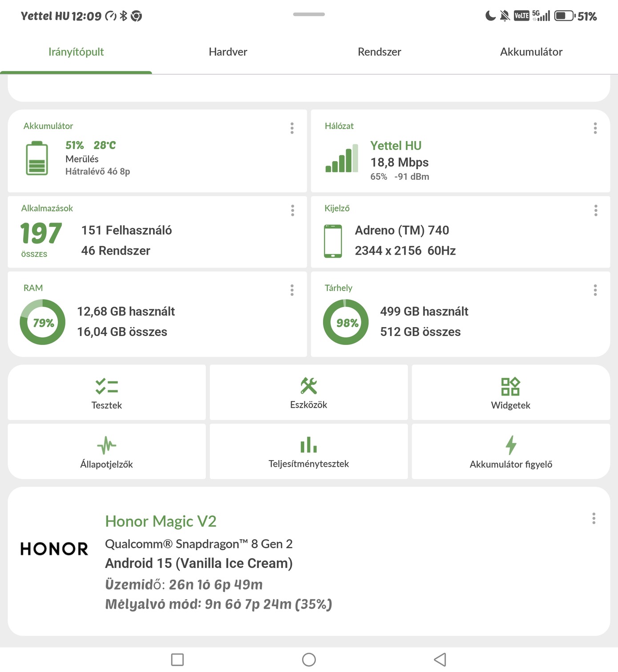Screen dimensions: 618x672
Task: Tap the Mélyalvó mód deep sleep line
Action: (x=218, y=604)
